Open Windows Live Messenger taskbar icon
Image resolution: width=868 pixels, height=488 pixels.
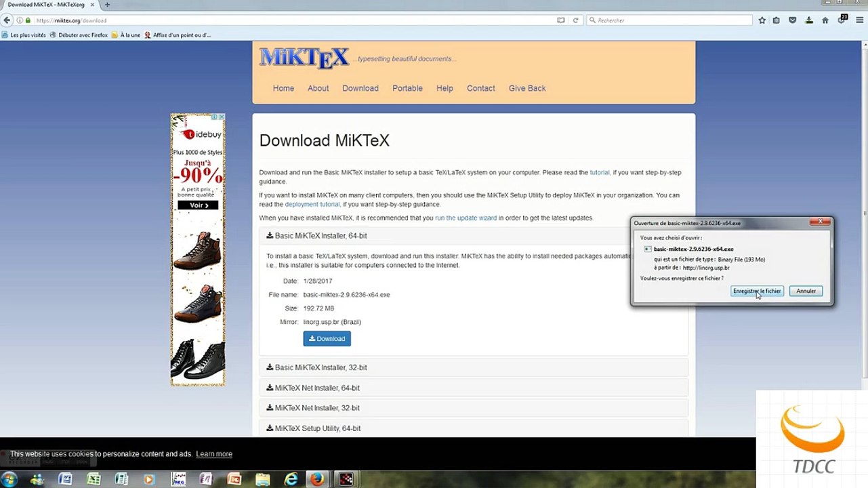coord(37,479)
